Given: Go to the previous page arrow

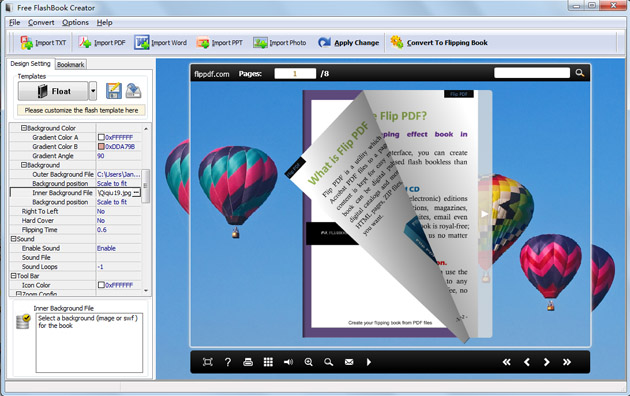Looking at the screenshot, I should (x=527, y=362).
